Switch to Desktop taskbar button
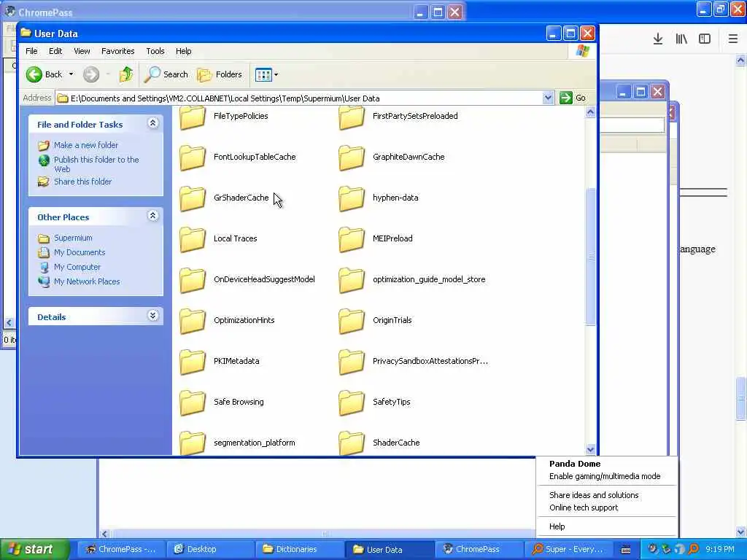The width and height of the screenshot is (747, 560). 210,550
